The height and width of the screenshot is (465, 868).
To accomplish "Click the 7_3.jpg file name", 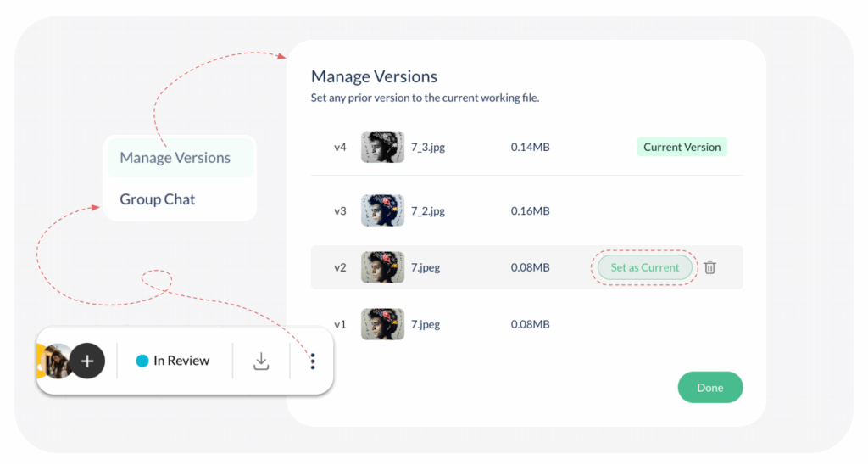I will point(428,147).
